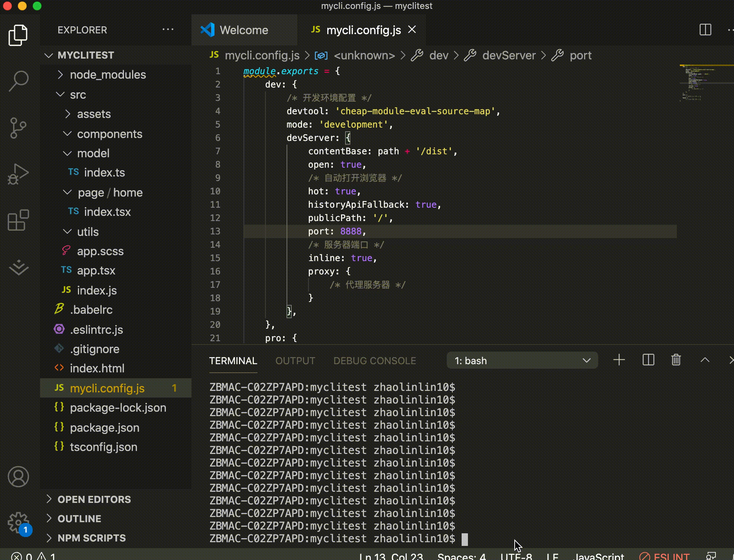Click Spaces: 4 indentation setting
This screenshot has height=560, width=734.
[462, 556]
